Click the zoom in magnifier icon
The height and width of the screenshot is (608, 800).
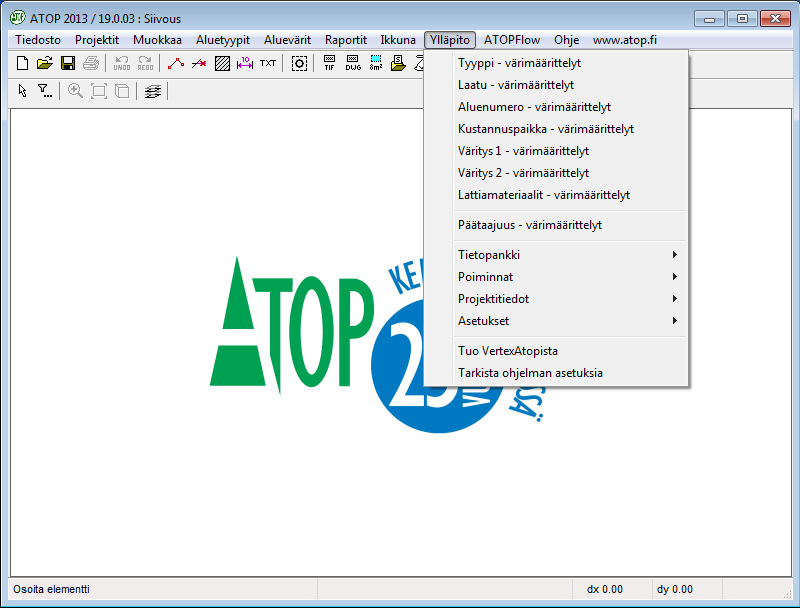[x=76, y=91]
